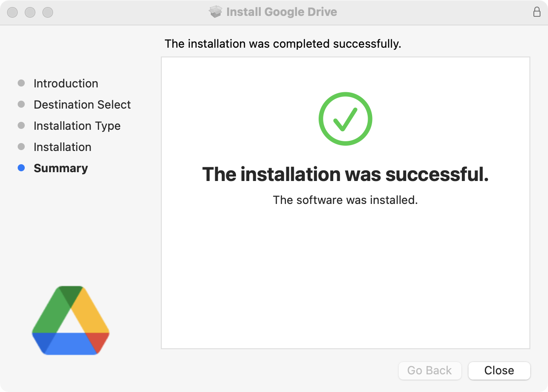Click the blue dot beside Summary
This screenshot has width=548, height=392.
click(x=21, y=168)
